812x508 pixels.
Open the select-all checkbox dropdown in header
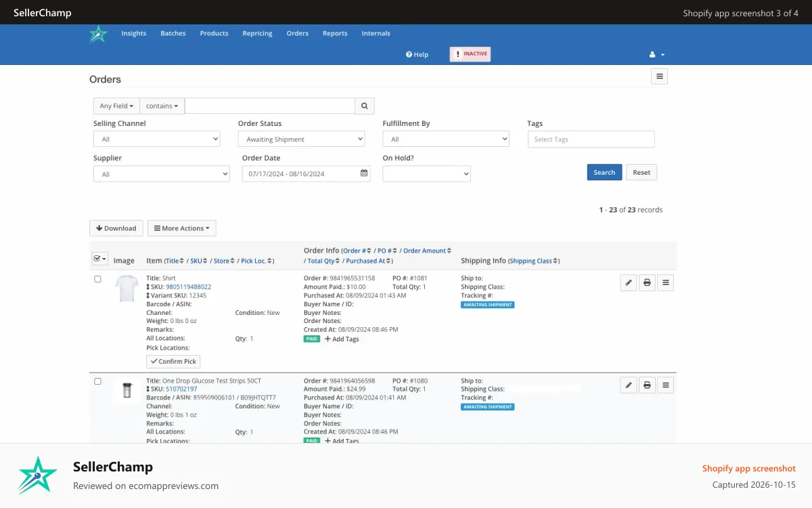[x=99, y=259]
